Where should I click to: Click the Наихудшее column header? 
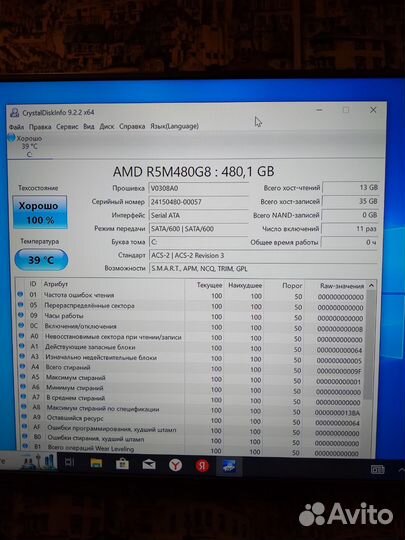tap(245, 285)
